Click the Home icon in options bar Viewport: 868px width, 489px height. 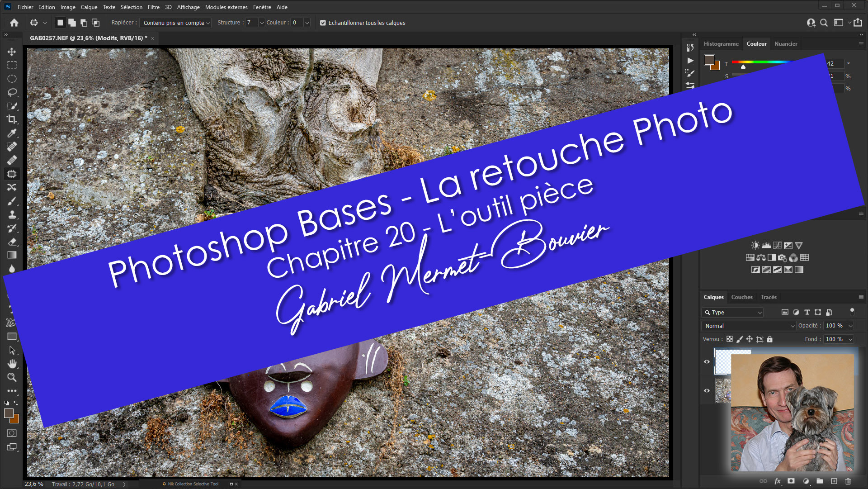pyautogui.click(x=14, y=23)
